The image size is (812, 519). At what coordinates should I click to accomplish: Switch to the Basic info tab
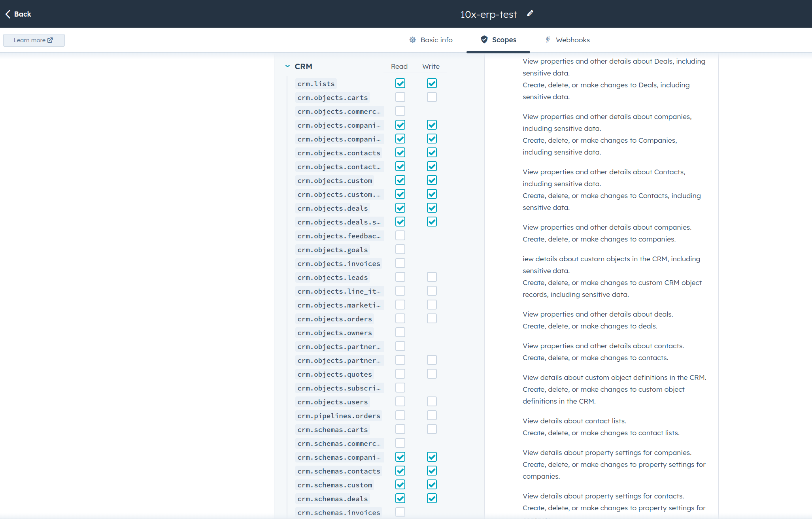[436, 40]
